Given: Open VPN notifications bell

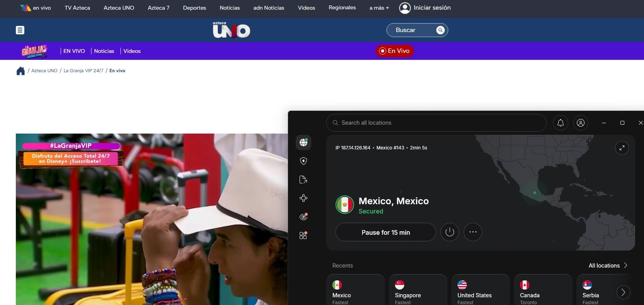Looking at the screenshot, I should pos(561,123).
